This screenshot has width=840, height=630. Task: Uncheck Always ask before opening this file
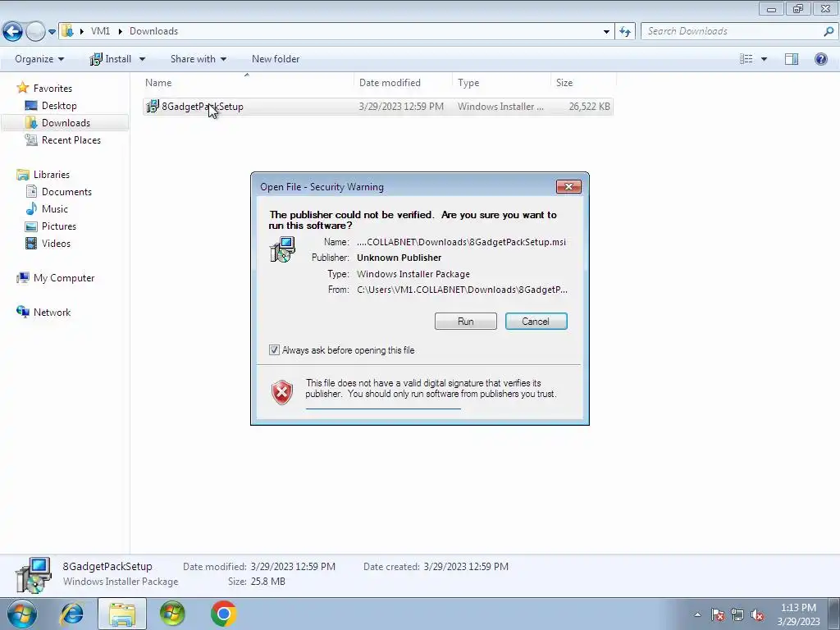pos(274,349)
